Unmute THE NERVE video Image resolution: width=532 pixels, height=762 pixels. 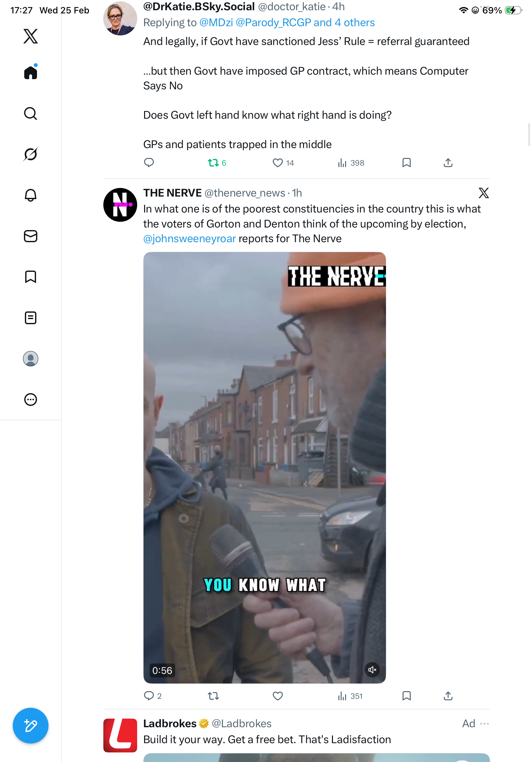pyautogui.click(x=372, y=670)
